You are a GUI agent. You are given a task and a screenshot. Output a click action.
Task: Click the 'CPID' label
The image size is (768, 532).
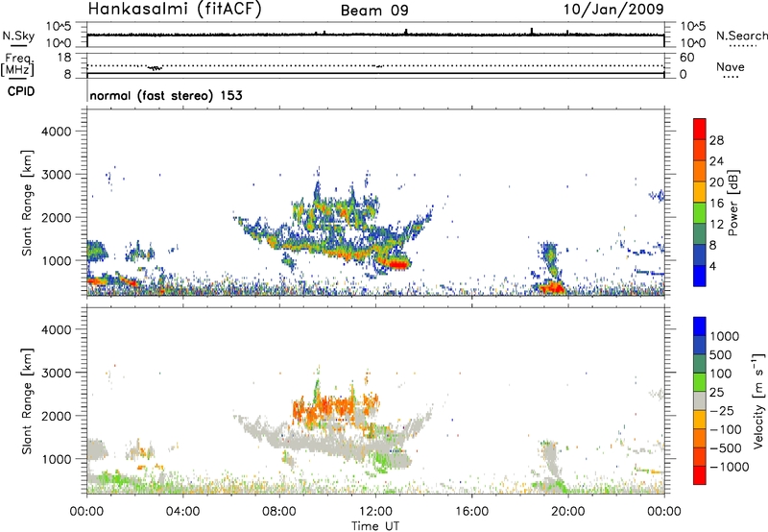21,91
